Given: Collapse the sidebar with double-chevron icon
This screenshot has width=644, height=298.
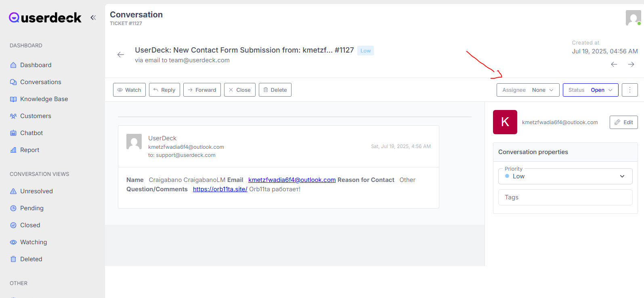Looking at the screenshot, I should click(x=93, y=17).
